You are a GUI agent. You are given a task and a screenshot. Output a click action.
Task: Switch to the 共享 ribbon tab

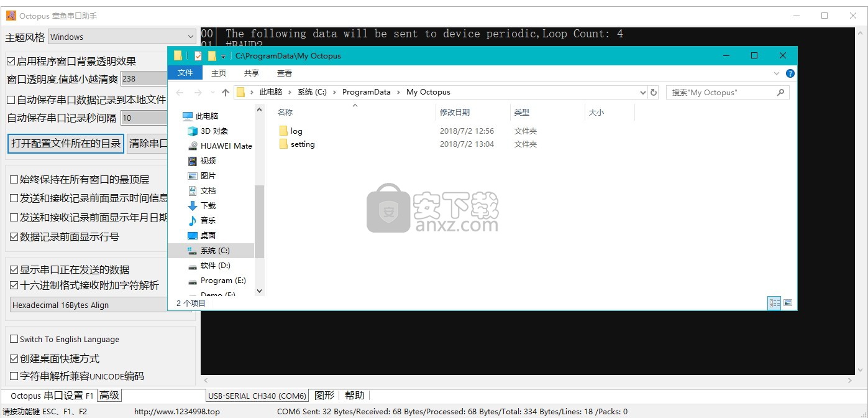click(252, 73)
